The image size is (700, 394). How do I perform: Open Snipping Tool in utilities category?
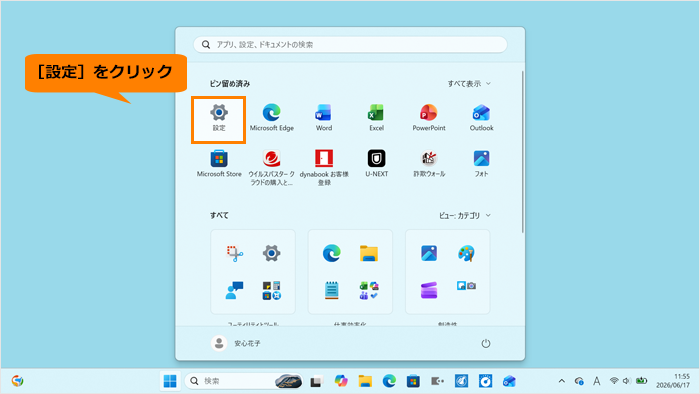point(234,253)
